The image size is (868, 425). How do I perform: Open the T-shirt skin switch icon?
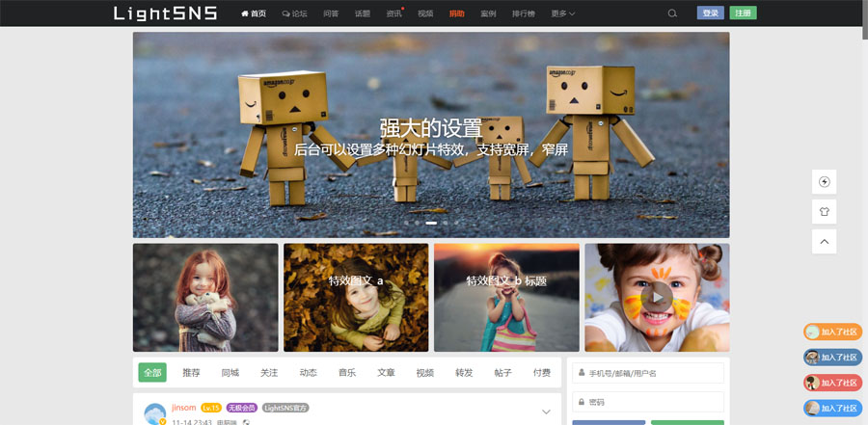point(825,211)
